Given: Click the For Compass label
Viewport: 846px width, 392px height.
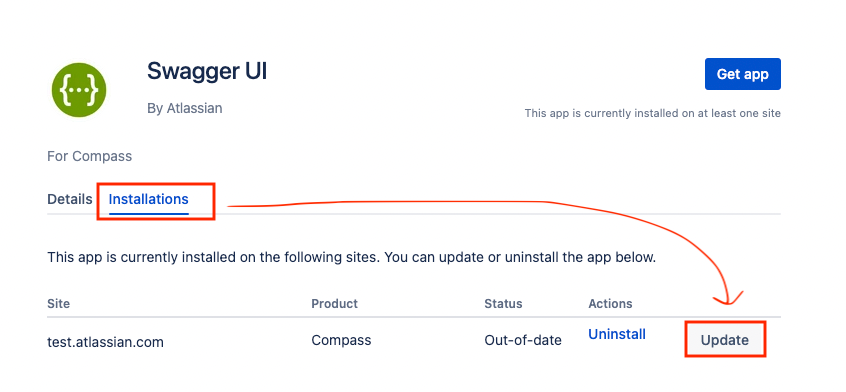Looking at the screenshot, I should pyautogui.click(x=90, y=156).
